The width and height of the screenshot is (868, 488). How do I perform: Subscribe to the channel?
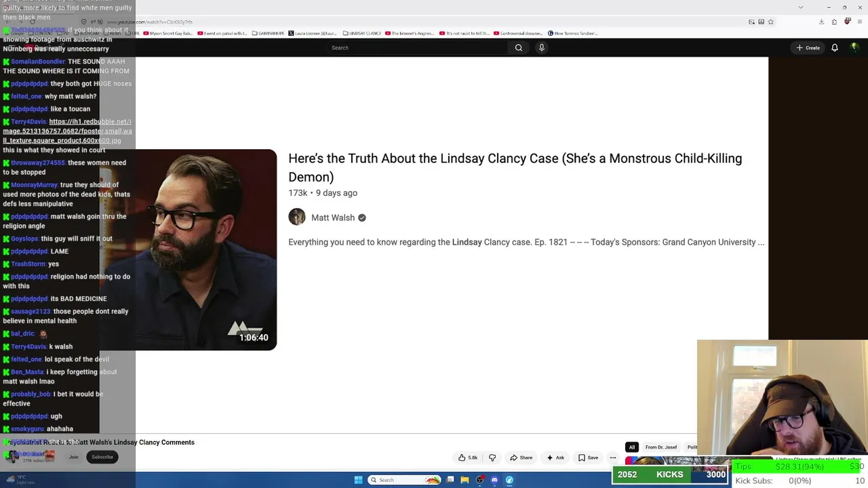click(x=102, y=457)
